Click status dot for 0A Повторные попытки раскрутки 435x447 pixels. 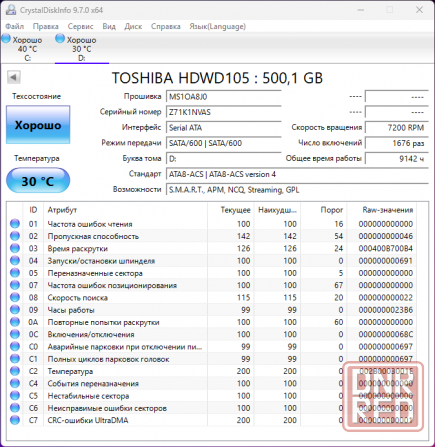[15, 322]
